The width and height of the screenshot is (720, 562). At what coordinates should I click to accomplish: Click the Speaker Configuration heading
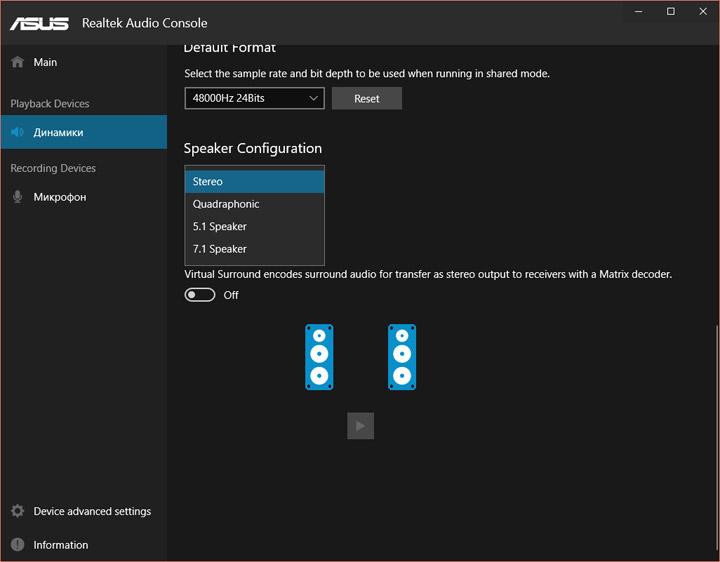click(253, 148)
